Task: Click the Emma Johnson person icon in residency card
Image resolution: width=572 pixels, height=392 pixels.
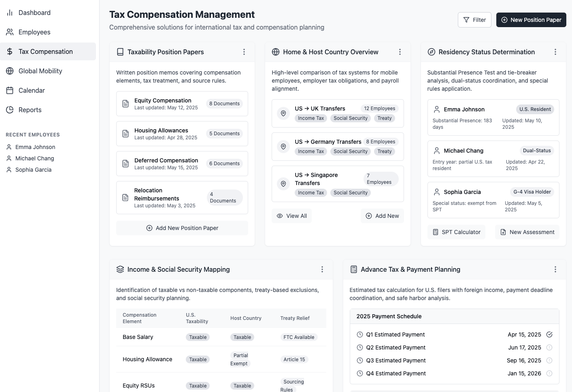Action: point(437,109)
